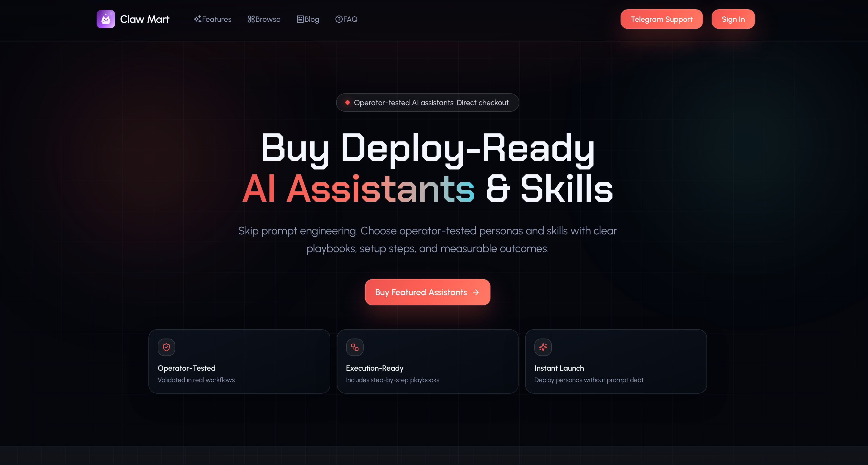Click the Telegram Support button
This screenshot has width=868, height=465.
(662, 19)
